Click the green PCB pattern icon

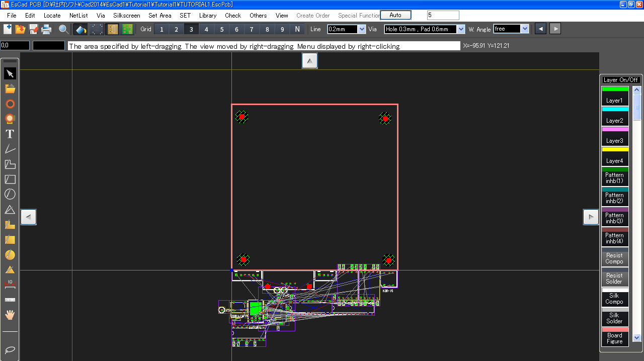click(128, 29)
